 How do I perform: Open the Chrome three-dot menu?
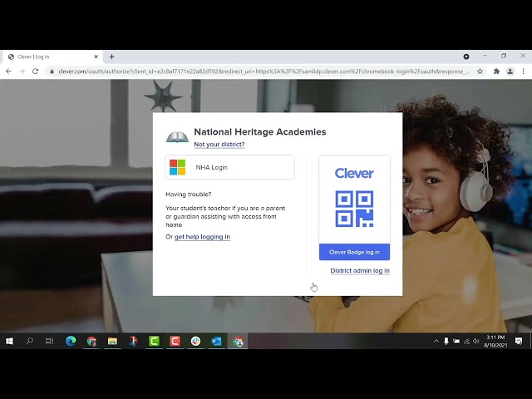coord(523,71)
